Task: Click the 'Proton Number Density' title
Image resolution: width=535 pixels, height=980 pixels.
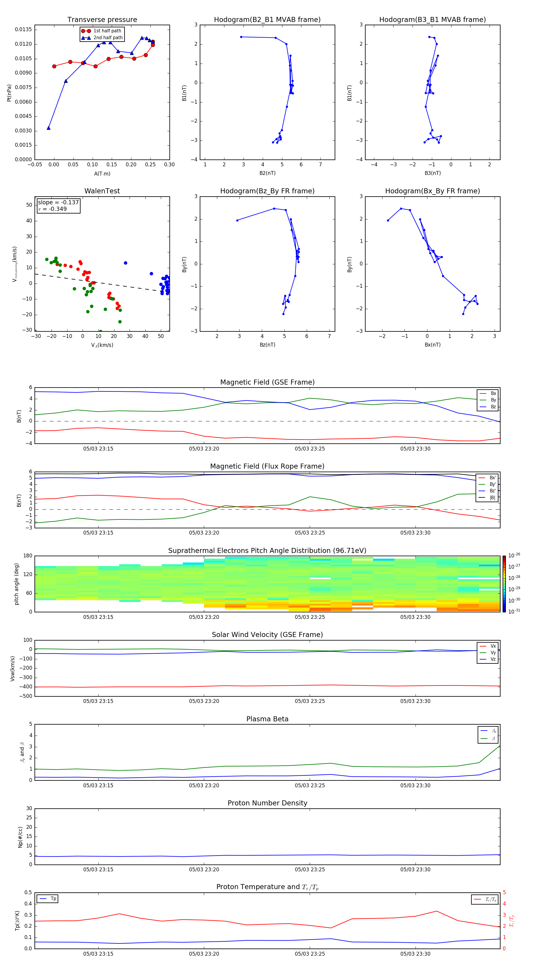Action: (267, 803)
